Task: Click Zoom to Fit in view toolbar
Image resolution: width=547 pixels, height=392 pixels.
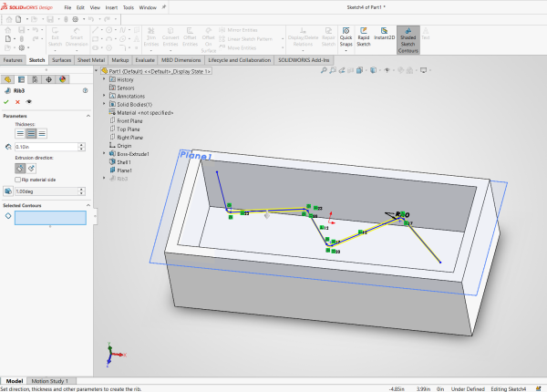Action: tap(324, 70)
